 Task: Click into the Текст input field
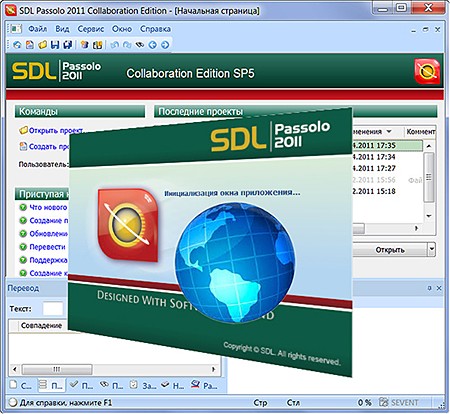click(53, 309)
